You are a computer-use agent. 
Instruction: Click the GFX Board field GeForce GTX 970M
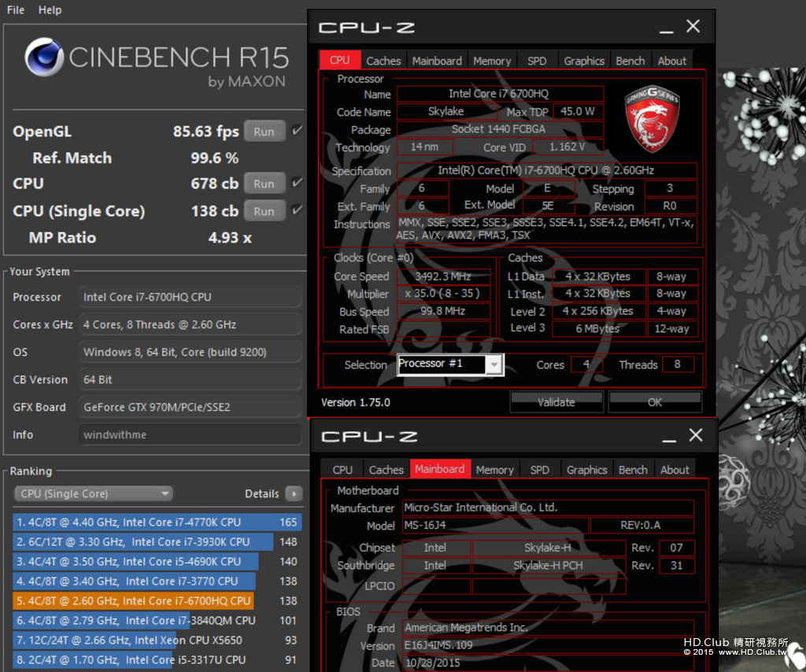tap(190, 407)
